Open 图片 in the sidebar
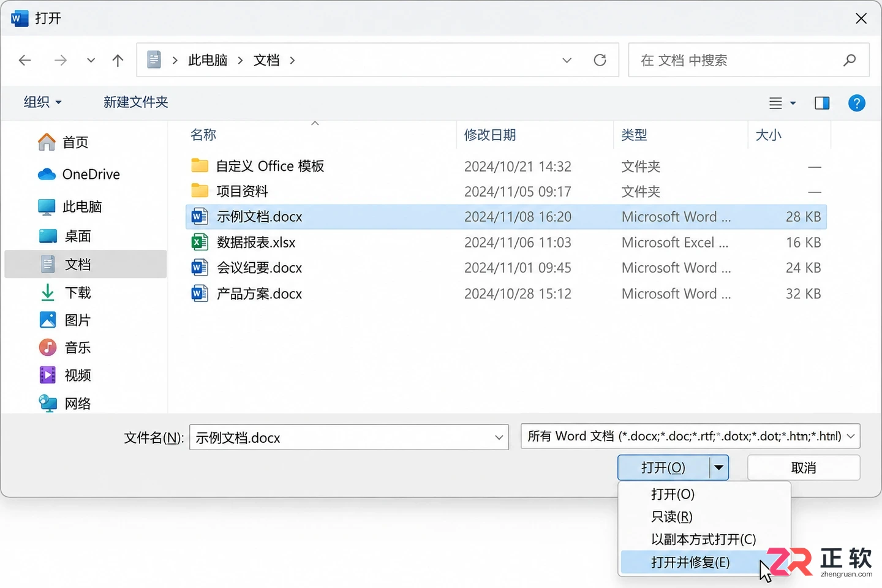This screenshot has width=882, height=588. click(65, 320)
